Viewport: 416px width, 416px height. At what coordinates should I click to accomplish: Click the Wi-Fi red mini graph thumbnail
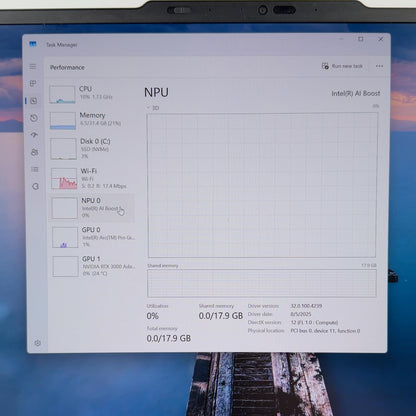click(x=64, y=179)
